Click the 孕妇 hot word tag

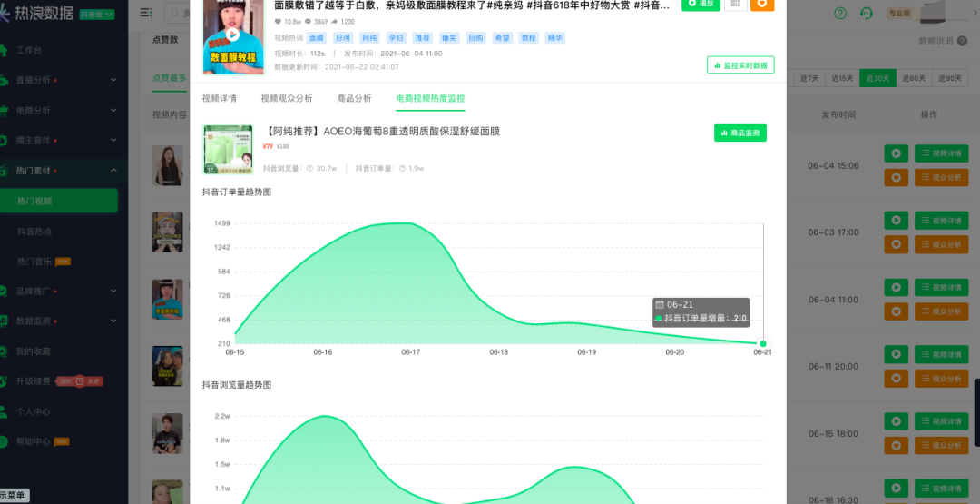pos(397,38)
